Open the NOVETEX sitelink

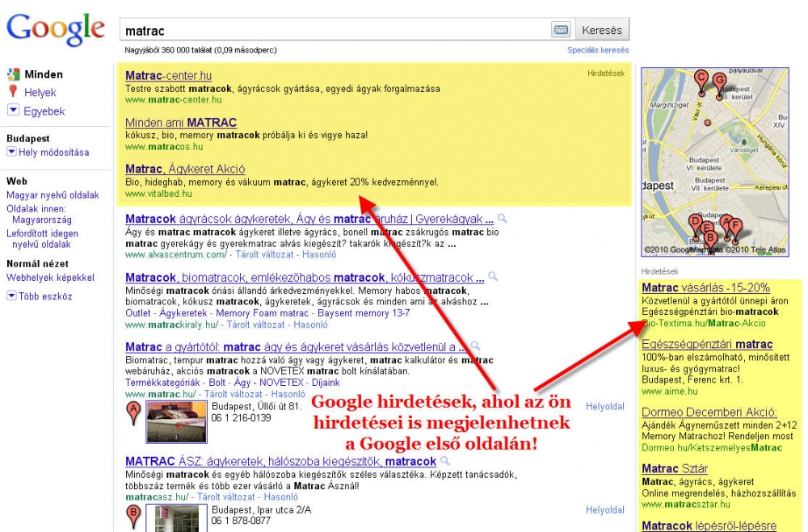(281, 383)
